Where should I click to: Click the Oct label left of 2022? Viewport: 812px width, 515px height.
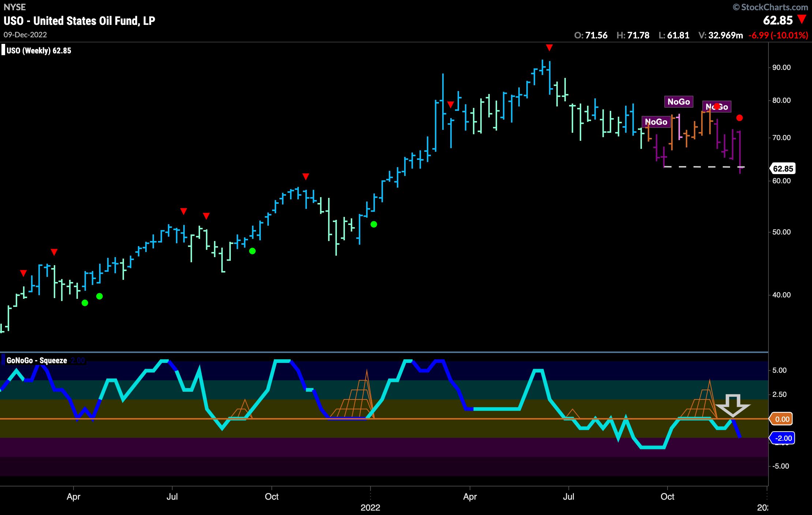click(x=272, y=496)
